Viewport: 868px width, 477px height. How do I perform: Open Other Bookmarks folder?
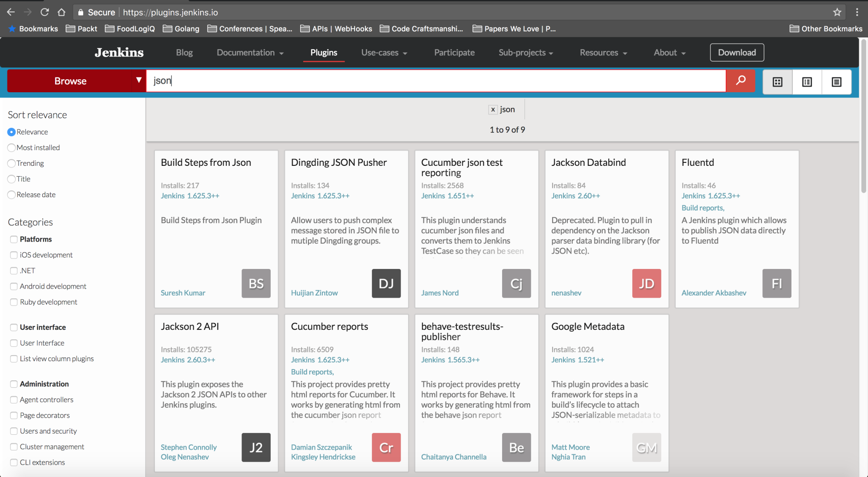[x=826, y=29]
